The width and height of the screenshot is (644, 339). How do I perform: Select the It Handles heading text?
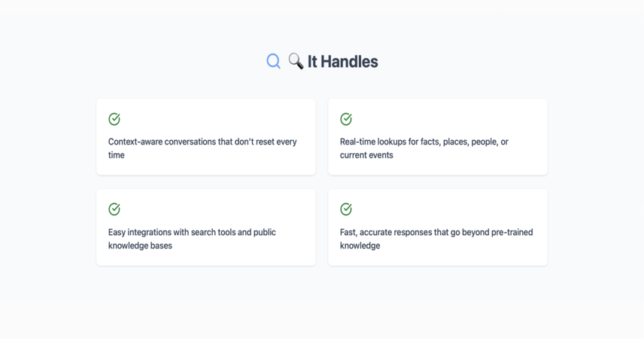342,62
